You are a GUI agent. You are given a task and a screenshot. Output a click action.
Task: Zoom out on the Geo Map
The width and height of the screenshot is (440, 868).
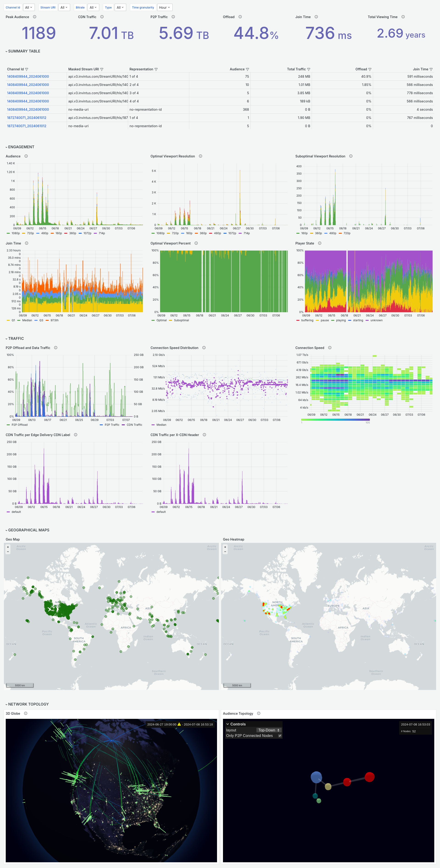click(8, 552)
